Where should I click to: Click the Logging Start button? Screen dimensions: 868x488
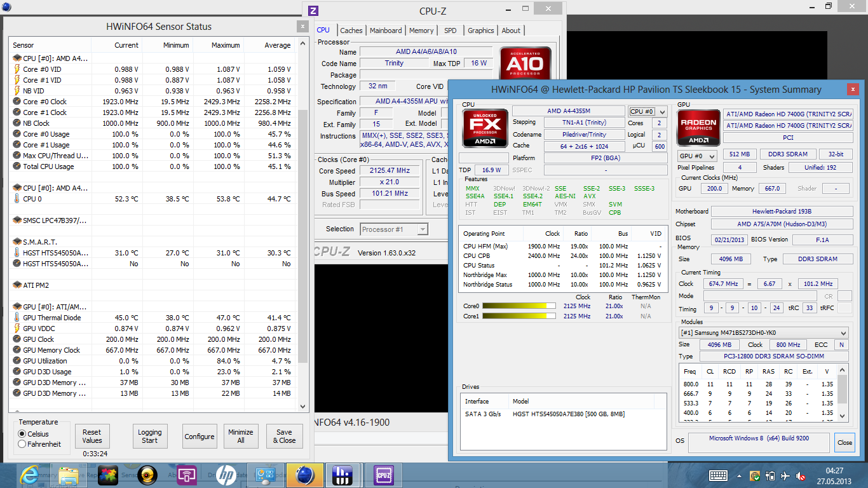[150, 436]
